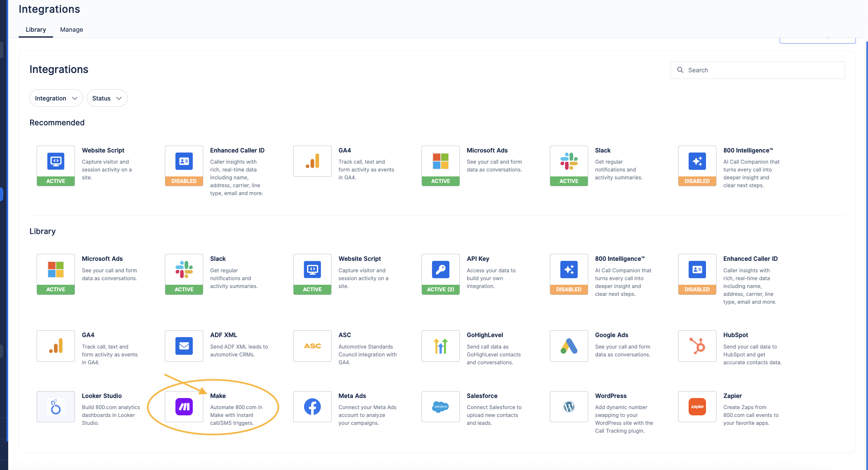Select Website Script icon in Library section
The image size is (868, 470).
tap(312, 270)
